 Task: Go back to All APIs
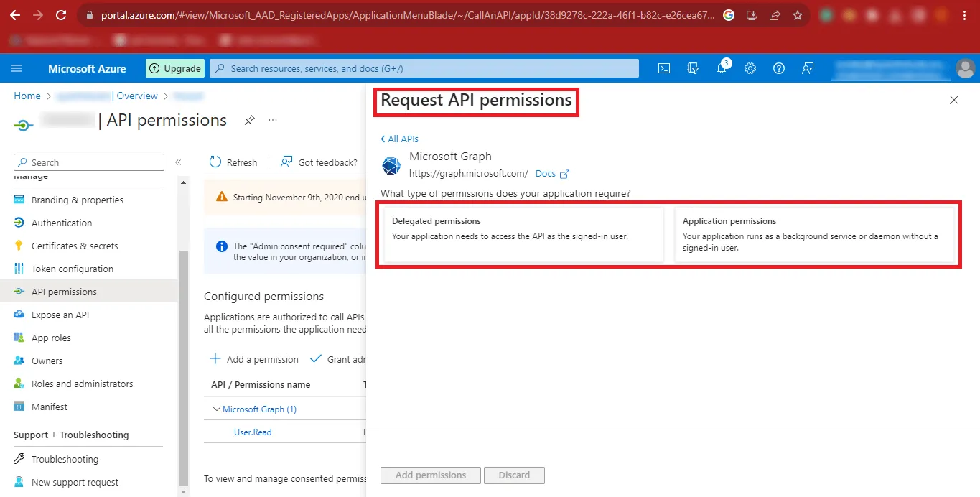pos(400,139)
